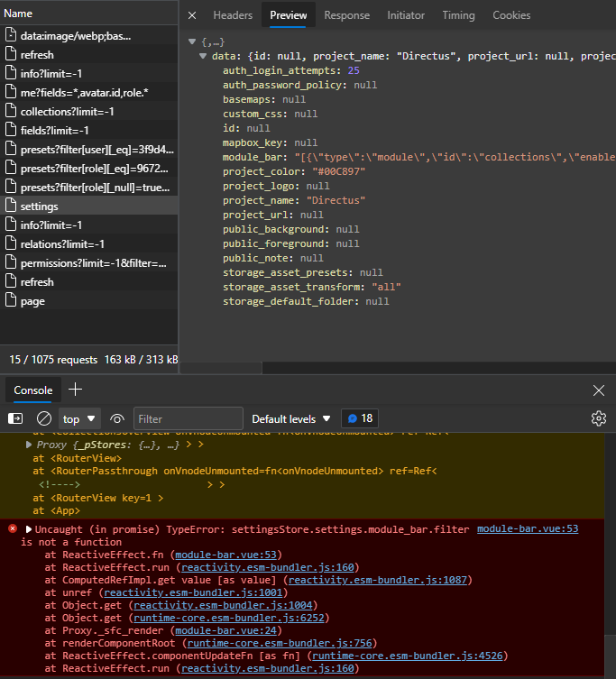Select the fields?limit=-1 request
The height and width of the screenshot is (679, 616).
pos(88,131)
